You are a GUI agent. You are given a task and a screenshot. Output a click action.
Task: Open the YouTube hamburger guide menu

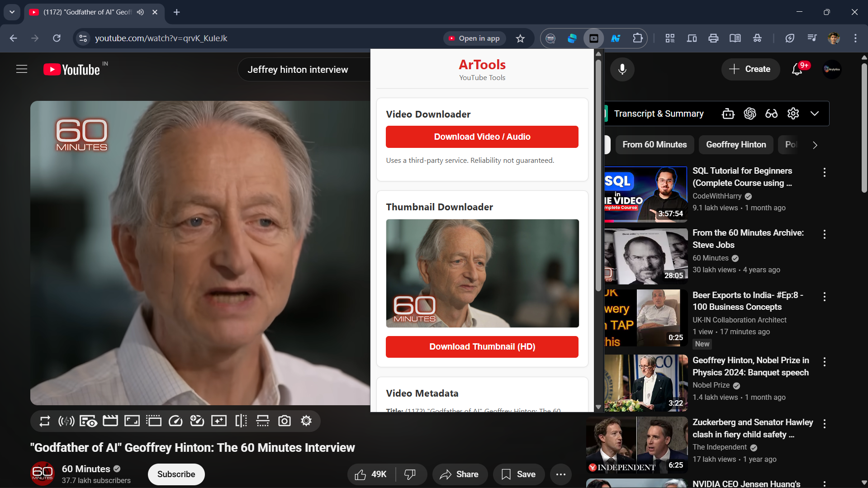[x=22, y=69]
